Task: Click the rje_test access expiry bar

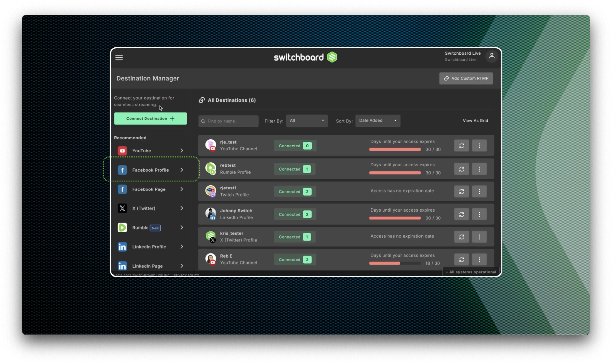Action: (395, 149)
